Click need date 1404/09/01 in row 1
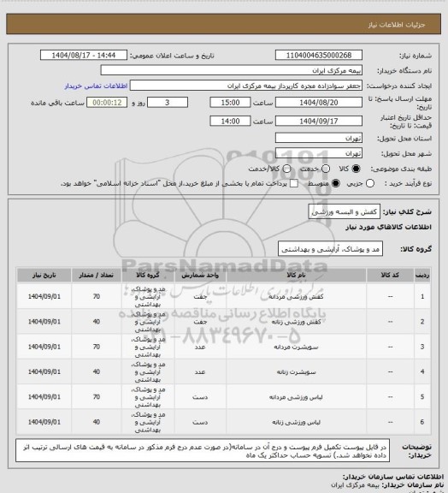Viewport: 448px width, 493px height. click(x=44, y=296)
